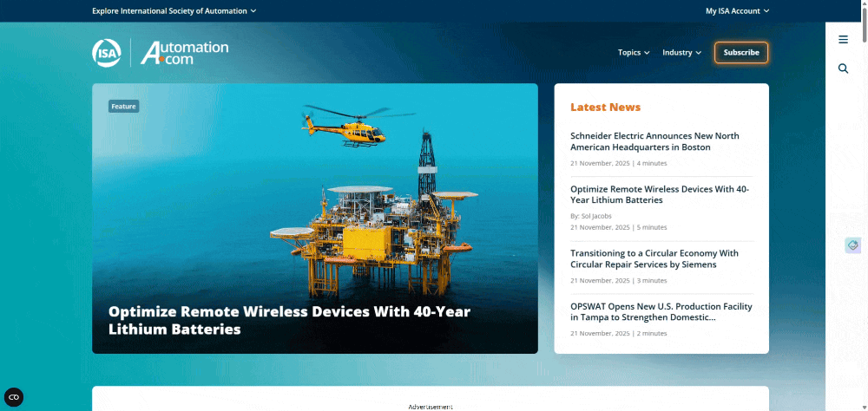Image resolution: width=868 pixels, height=411 pixels.
Task: Click the ISA circular logo
Action: (107, 53)
